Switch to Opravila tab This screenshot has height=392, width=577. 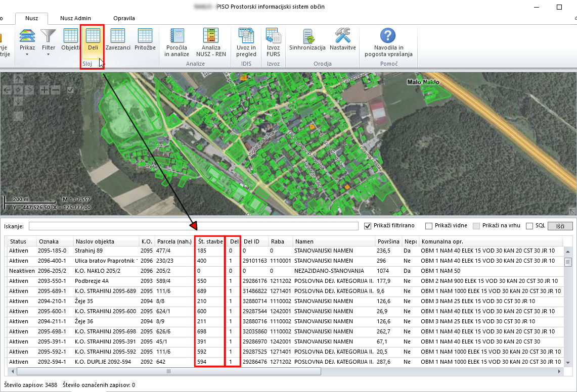pos(124,18)
